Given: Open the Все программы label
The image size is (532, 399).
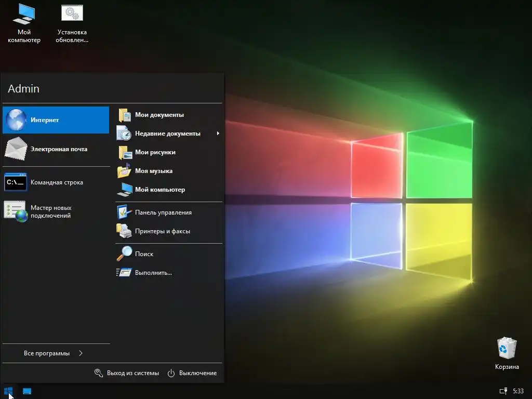Looking at the screenshot, I should (46, 353).
